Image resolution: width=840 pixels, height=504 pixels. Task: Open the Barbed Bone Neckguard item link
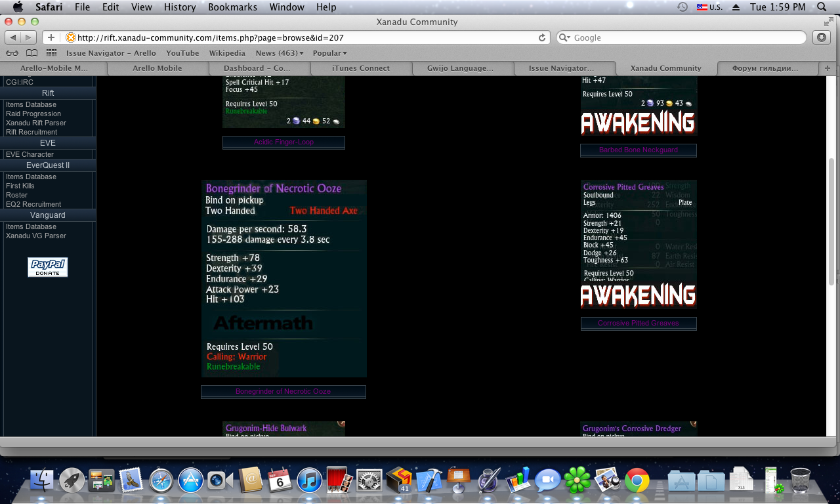point(639,150)
